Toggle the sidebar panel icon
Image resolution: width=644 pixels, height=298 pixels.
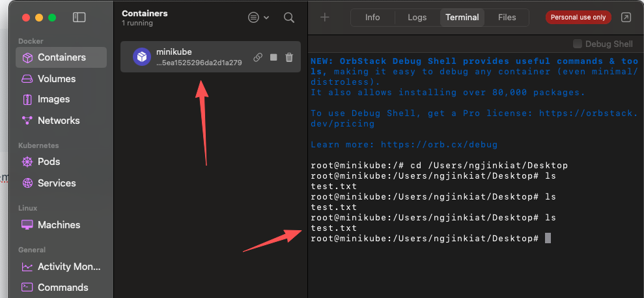click(x=79, y=17)
